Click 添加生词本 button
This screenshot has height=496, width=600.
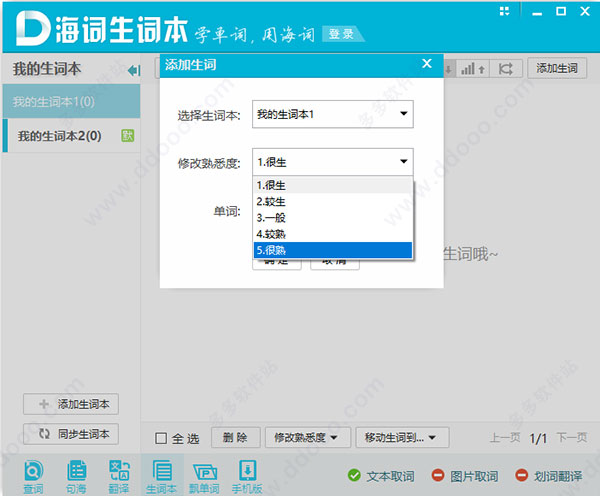[71, 404]
